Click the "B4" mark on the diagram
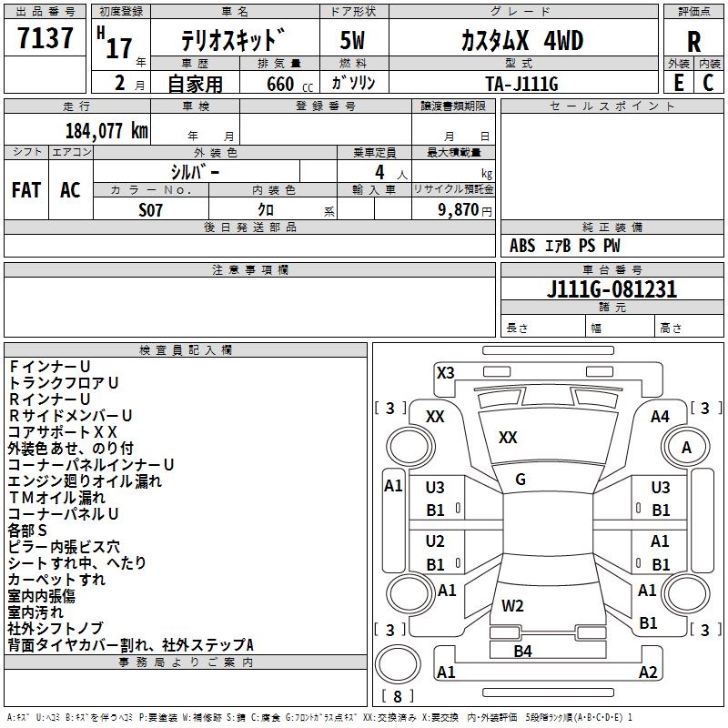 pyautogui.click(x=522, y=652)
